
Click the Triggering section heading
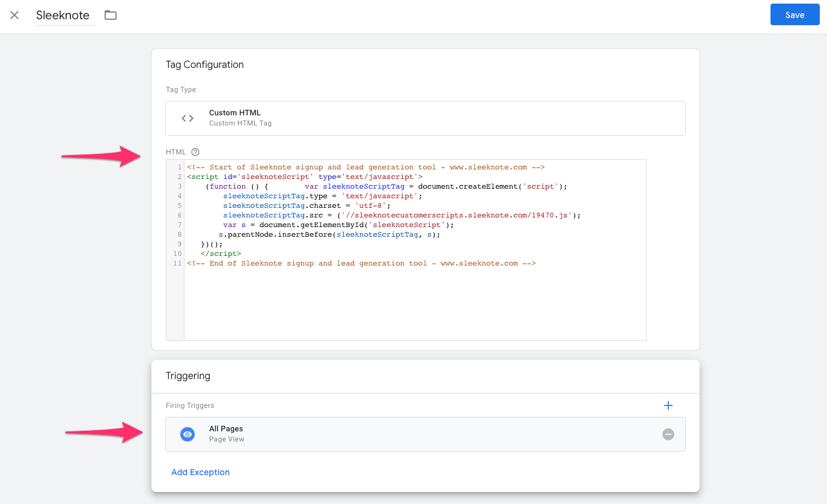point(188,376)
